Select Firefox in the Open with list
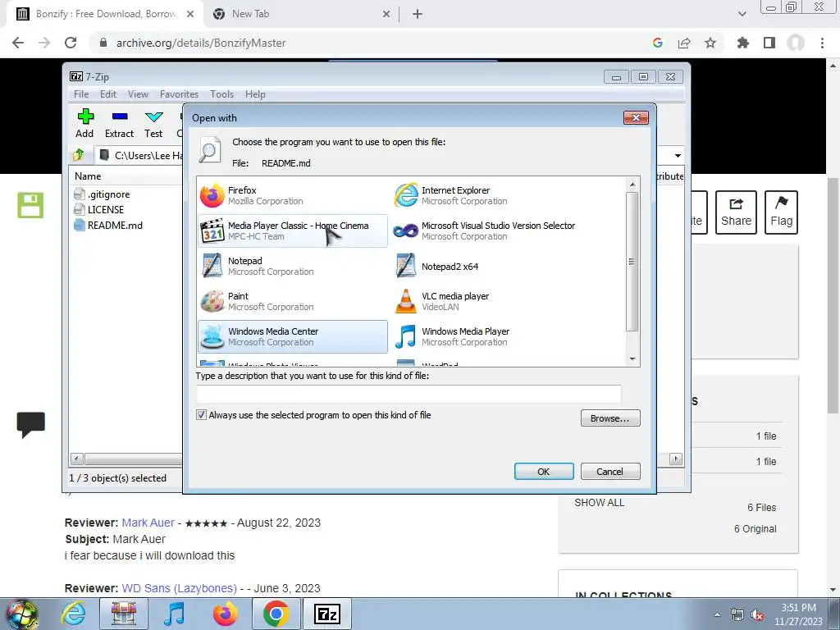The image size is (840, 630). [x=293, y=195]
